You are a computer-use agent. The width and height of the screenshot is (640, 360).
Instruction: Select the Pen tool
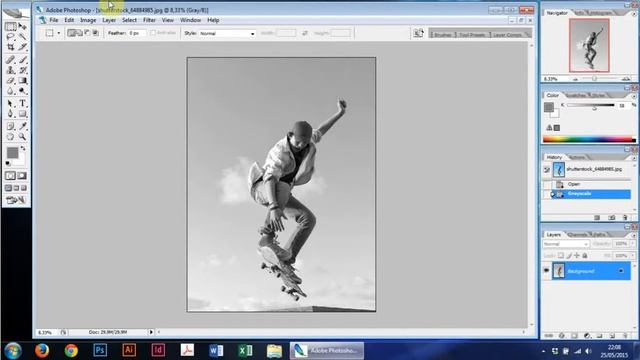coord(10,114)
